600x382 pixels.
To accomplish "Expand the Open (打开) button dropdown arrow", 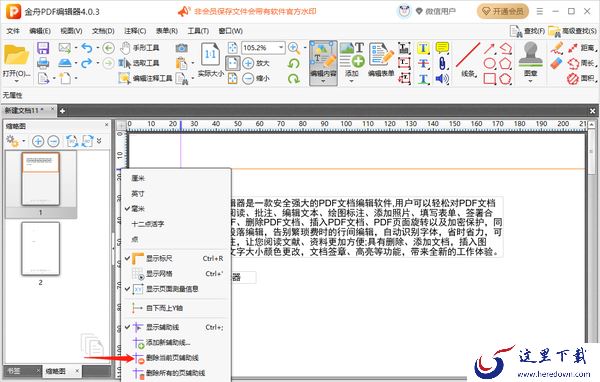I will coord(16,81).
